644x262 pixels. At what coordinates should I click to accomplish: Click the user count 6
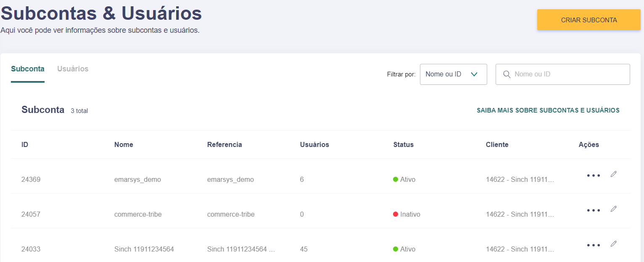[302, 179]
